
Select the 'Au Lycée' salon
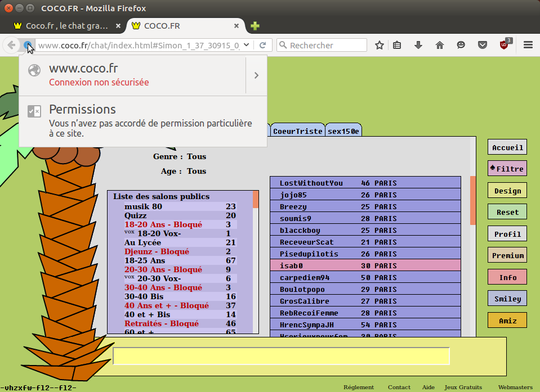point(180,242)
